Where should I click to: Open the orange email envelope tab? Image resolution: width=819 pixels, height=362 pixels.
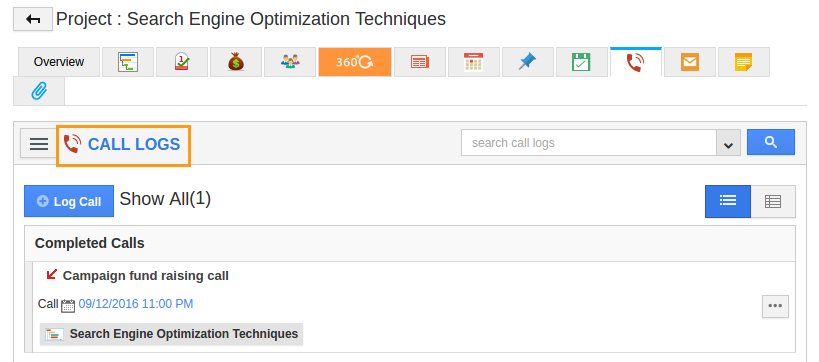690,62
